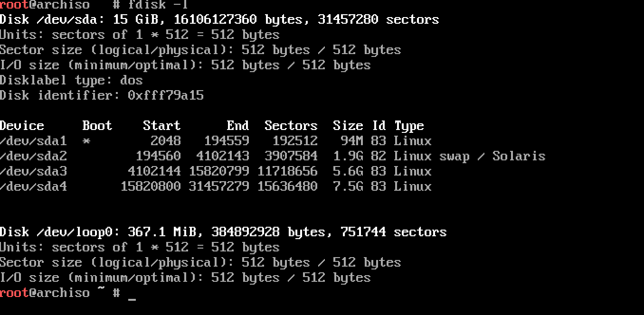Click the /dev/sda3 device entry
Viewport: 644px width, 315px height.
(x=33, y=171)
